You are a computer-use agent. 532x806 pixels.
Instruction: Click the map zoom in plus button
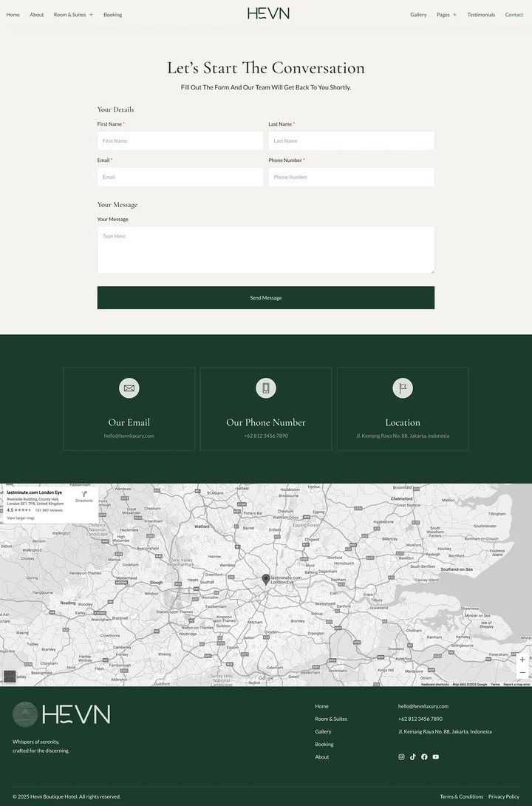tap(522, 660)
